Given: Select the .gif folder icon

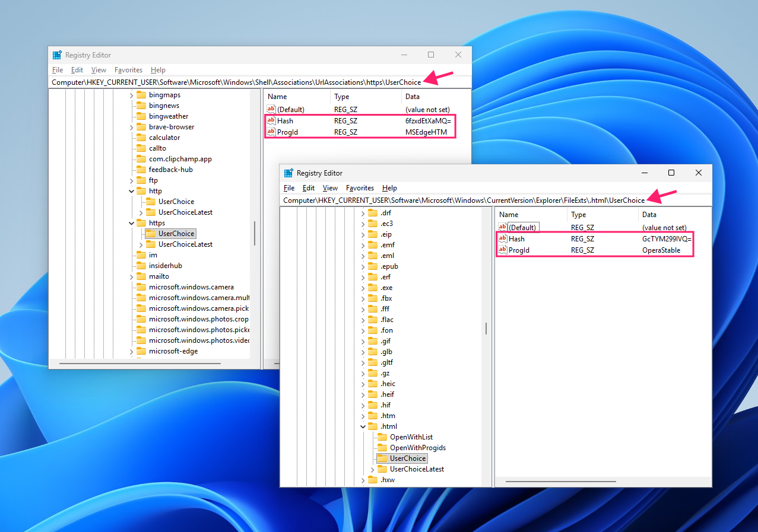Looking at the screenshot, I should [373, 341].
